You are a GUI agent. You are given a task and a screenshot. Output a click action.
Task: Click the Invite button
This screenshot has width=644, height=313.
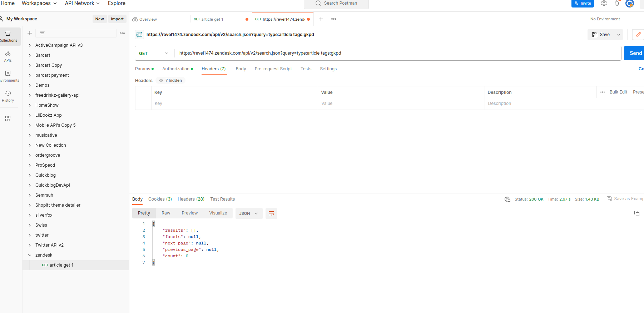(583, 3)
